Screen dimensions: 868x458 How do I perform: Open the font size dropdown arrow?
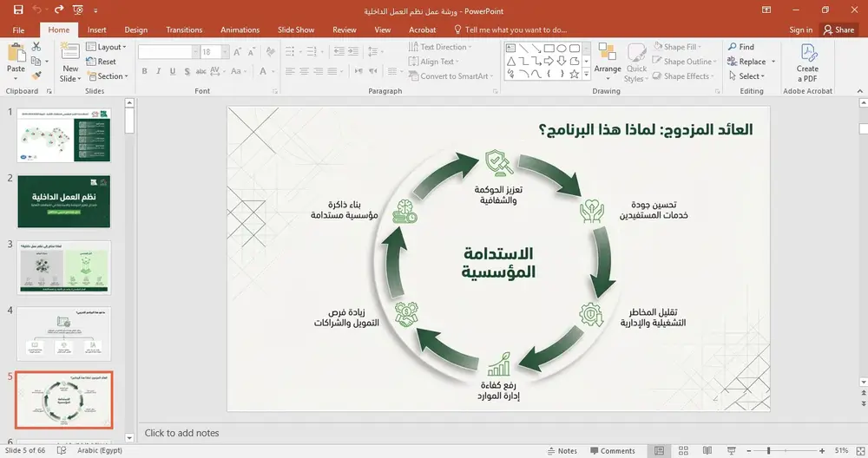point(225,52)
